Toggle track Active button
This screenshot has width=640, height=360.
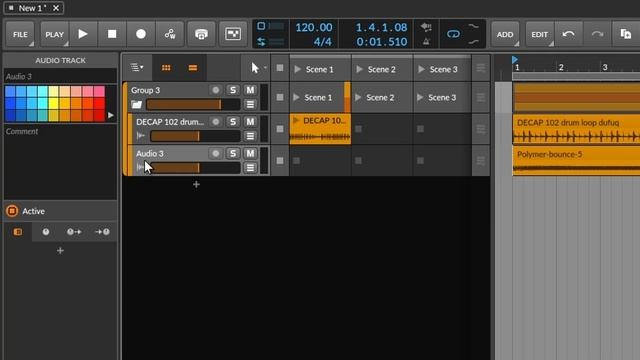pos(12,211)
